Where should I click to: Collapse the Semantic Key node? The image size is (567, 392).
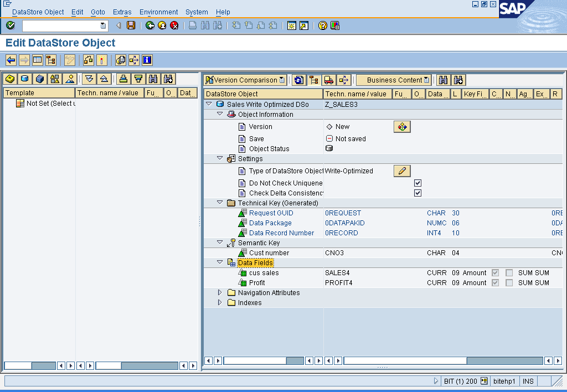(219, 243)
